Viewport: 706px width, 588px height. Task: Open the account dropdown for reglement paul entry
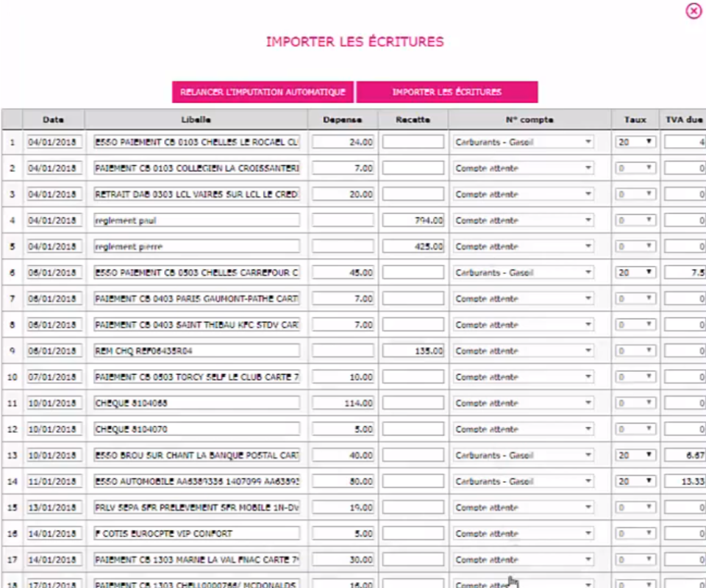523,220
